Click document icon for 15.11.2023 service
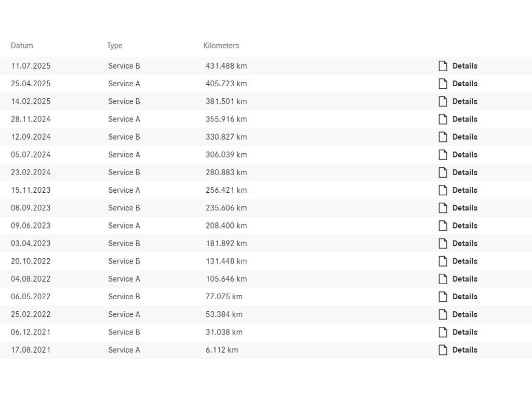This screenshot has width=532, height=399. click(443, 190)
